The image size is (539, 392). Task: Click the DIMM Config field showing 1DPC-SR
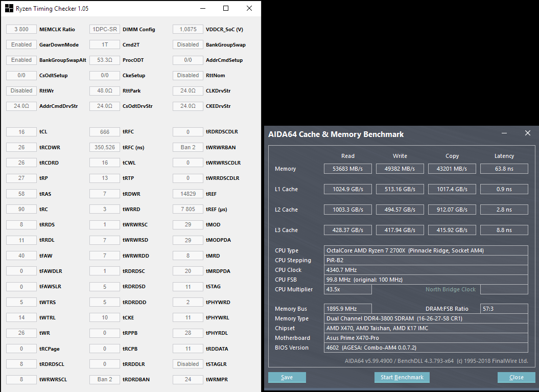point(105,29)
